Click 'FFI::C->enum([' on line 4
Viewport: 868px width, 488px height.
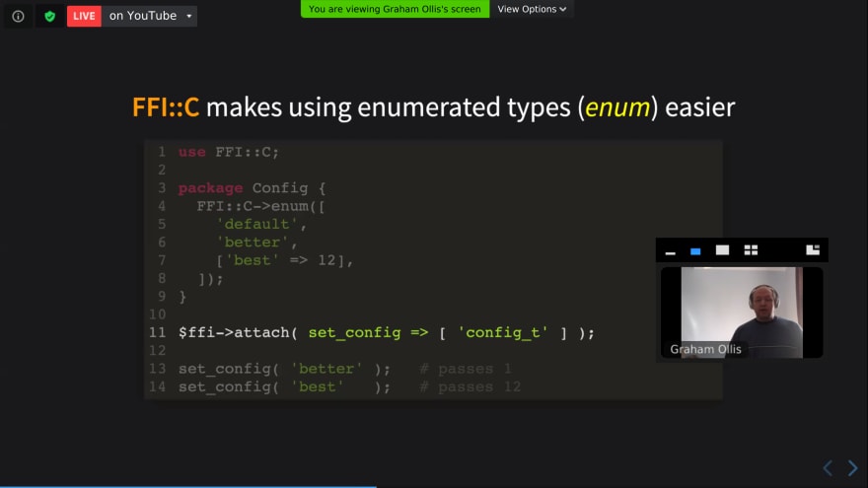[261, 206]
